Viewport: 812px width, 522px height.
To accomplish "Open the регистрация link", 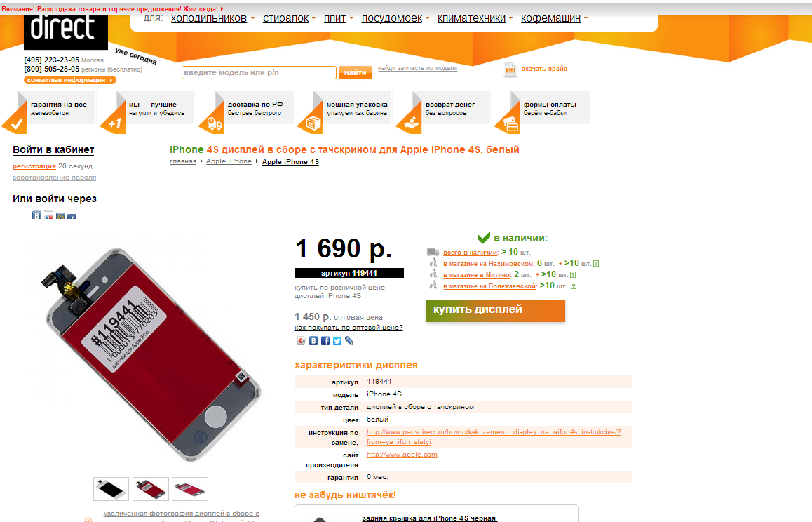I will pyautogui.click(x=34, y=166).
